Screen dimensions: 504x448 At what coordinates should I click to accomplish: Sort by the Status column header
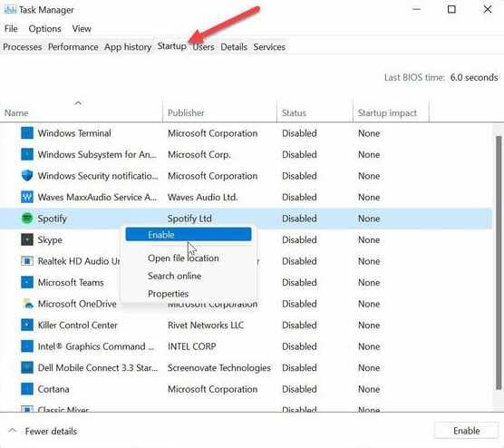pyautogui.click(x=315, y=112)
